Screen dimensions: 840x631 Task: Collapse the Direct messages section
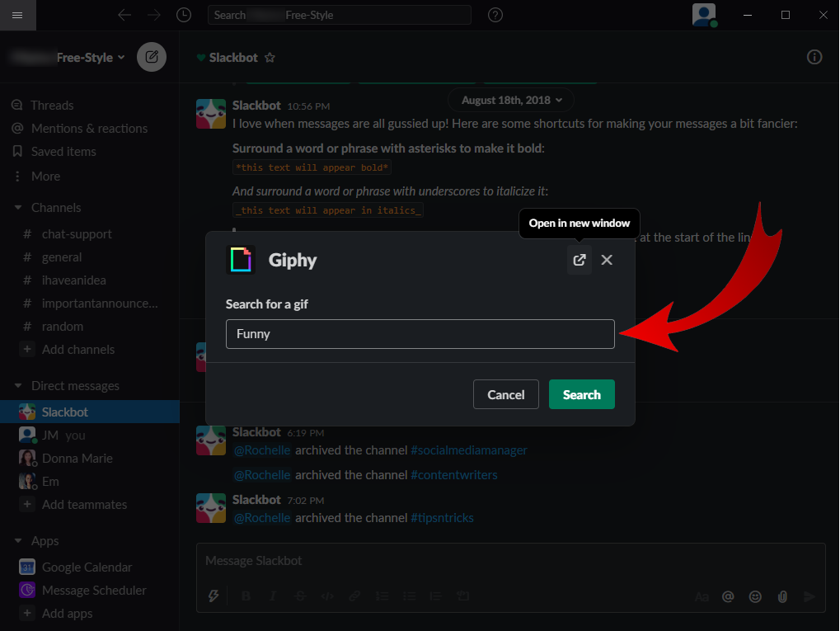[x=18, y=385]
